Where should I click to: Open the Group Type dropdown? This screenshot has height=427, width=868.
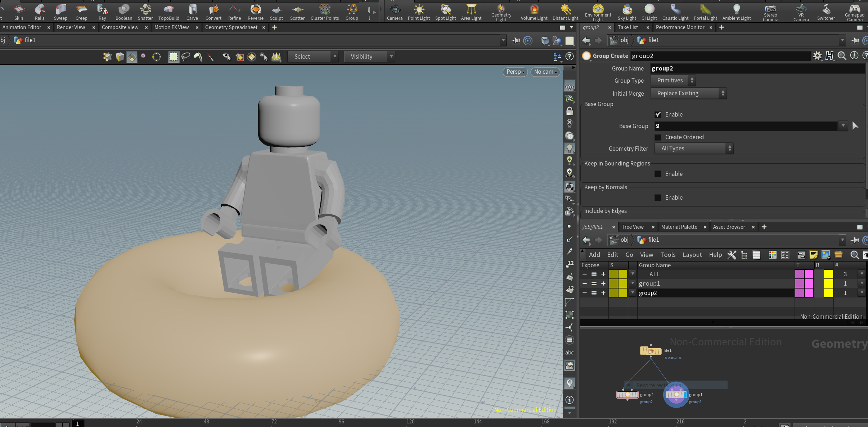(x=673, y=81)
